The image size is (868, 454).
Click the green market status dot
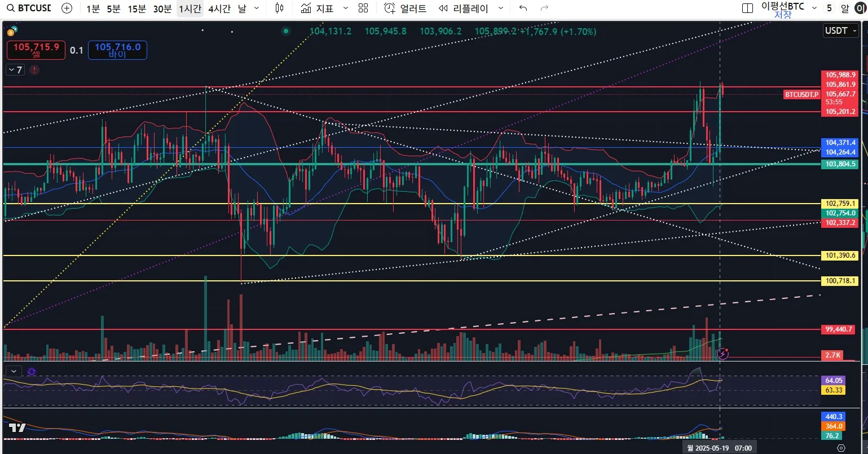(287, 32)
